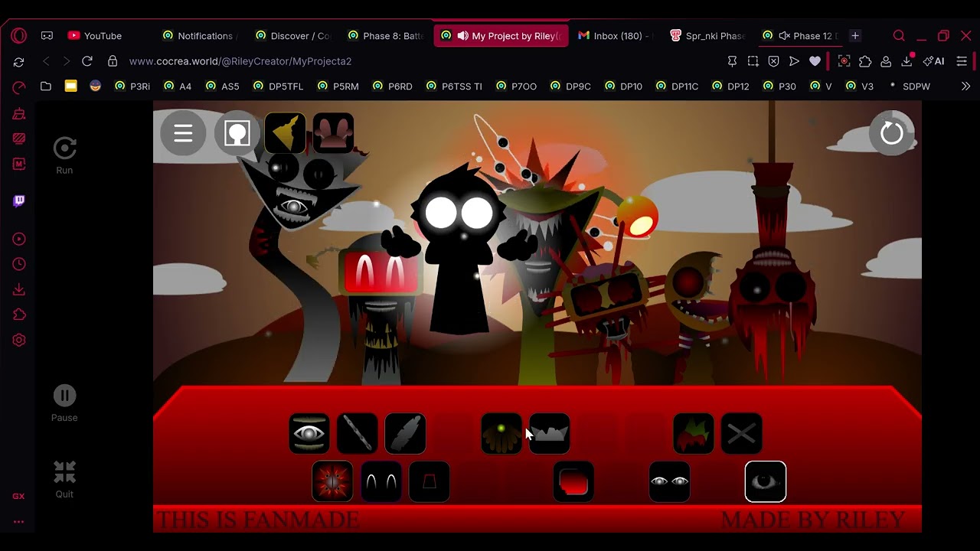Switch to the Discover / Cocrea tab
Viewport: 980px width, 551px height.
pyautogui.click(x=292, y=36)
